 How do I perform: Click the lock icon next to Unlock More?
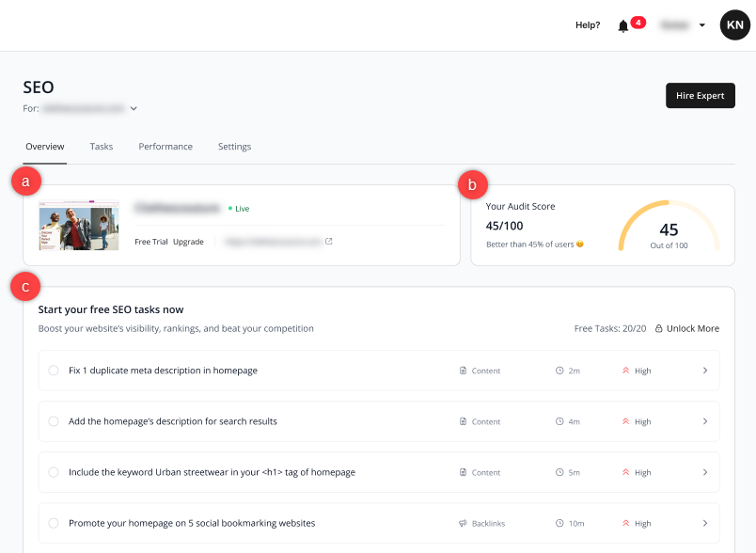click(658, 328)
